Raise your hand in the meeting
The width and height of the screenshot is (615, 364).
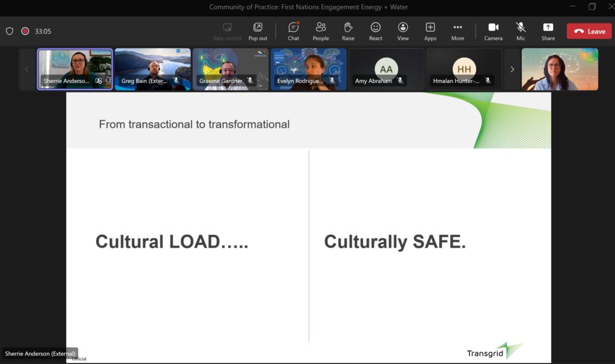coord(348,31)
